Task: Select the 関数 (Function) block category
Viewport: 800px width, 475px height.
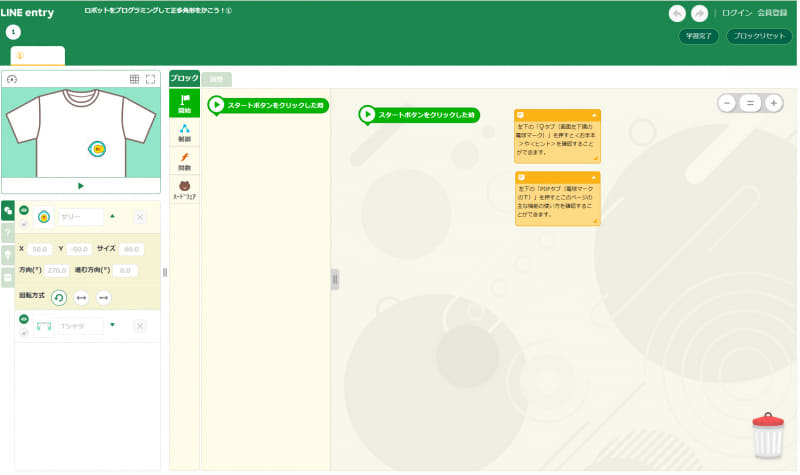Action: (x=184, y=162)
